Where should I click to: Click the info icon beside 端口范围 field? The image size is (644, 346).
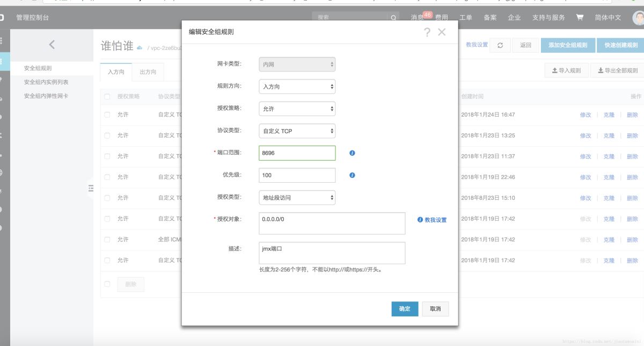tap(352, 153)
